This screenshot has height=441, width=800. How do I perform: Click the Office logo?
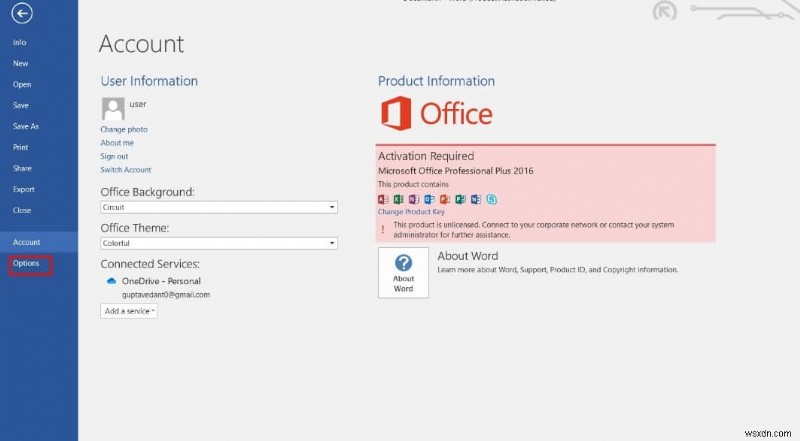437,113
